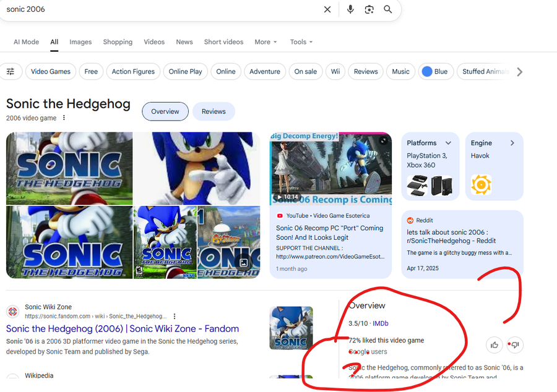
Task: Open the filter settings sliders icon
Action: pyautogui.click(x=11, y=72)
